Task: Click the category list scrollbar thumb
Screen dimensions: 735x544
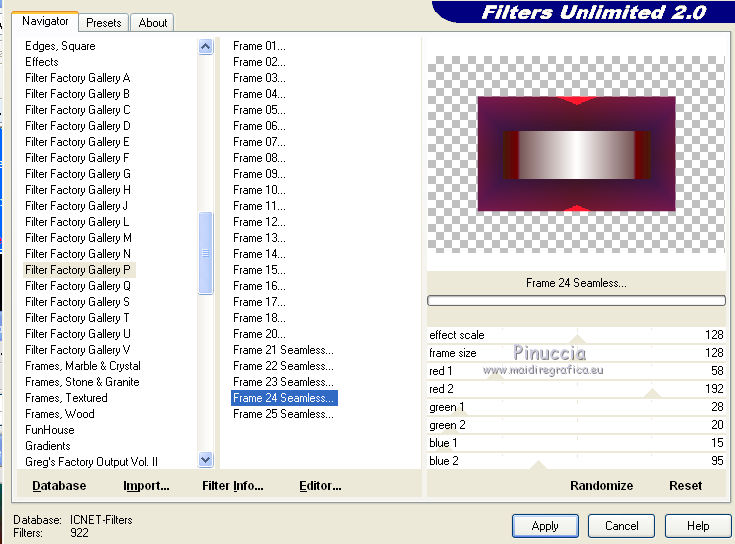Action: point(205,253)
